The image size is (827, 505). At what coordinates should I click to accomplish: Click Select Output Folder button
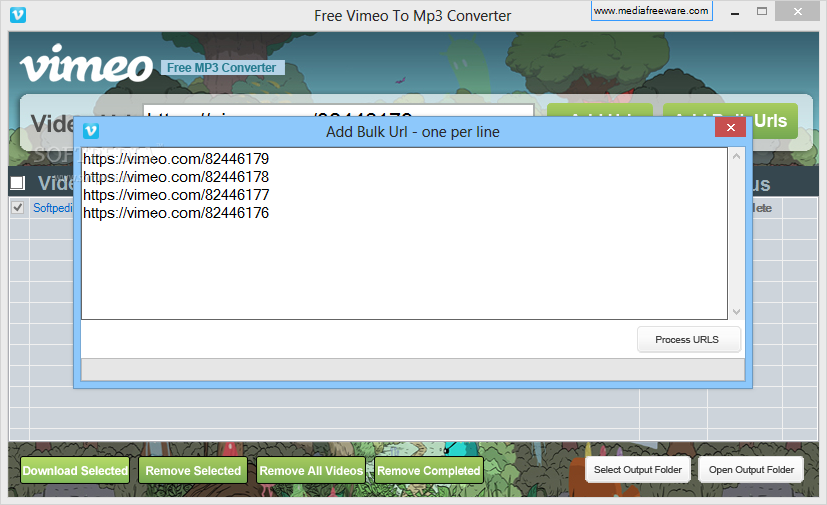pos(638,469)
